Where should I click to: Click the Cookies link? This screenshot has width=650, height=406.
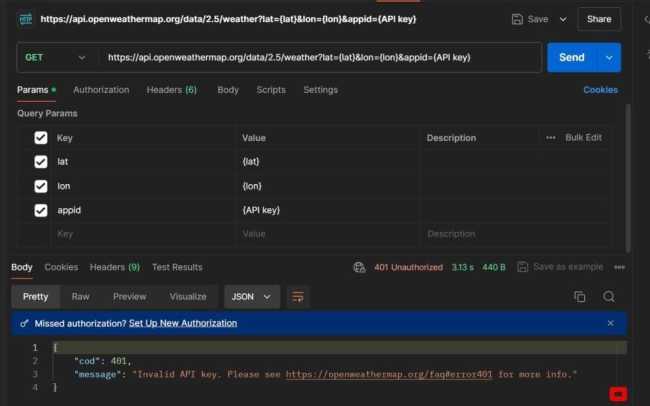(600, 90)
